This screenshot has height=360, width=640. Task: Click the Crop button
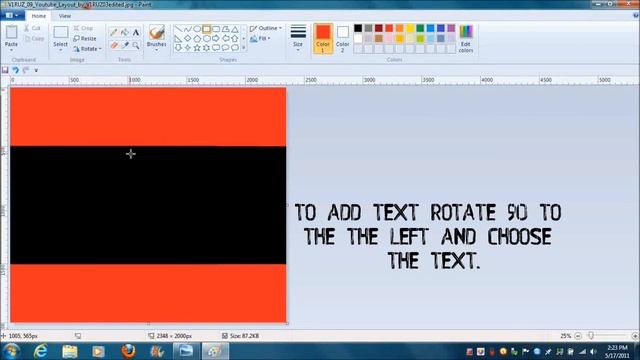83,28
